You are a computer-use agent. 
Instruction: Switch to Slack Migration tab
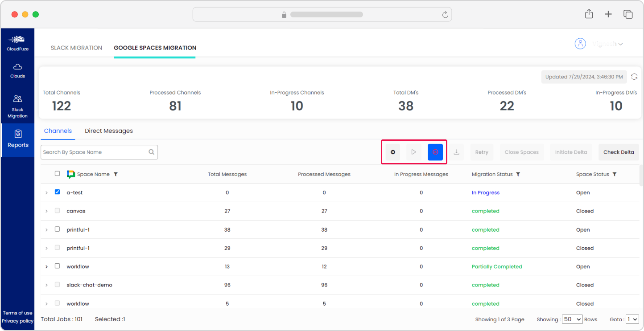pos(76,48)
